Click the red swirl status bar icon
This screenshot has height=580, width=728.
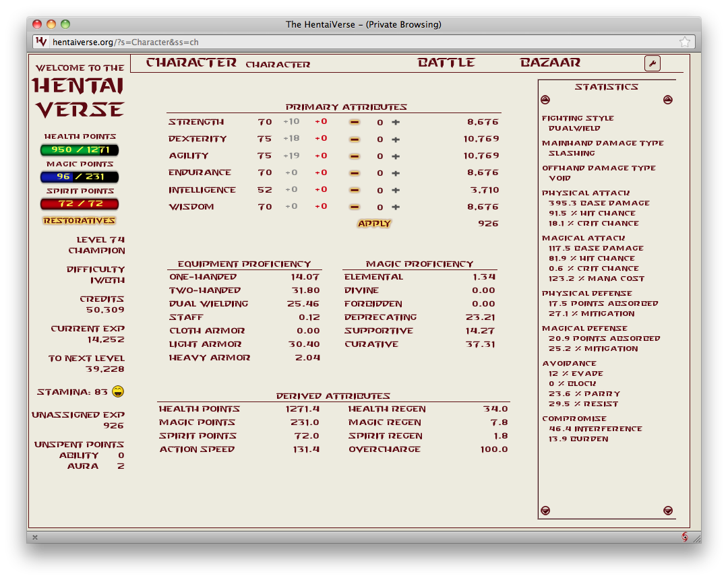(685, 537)
